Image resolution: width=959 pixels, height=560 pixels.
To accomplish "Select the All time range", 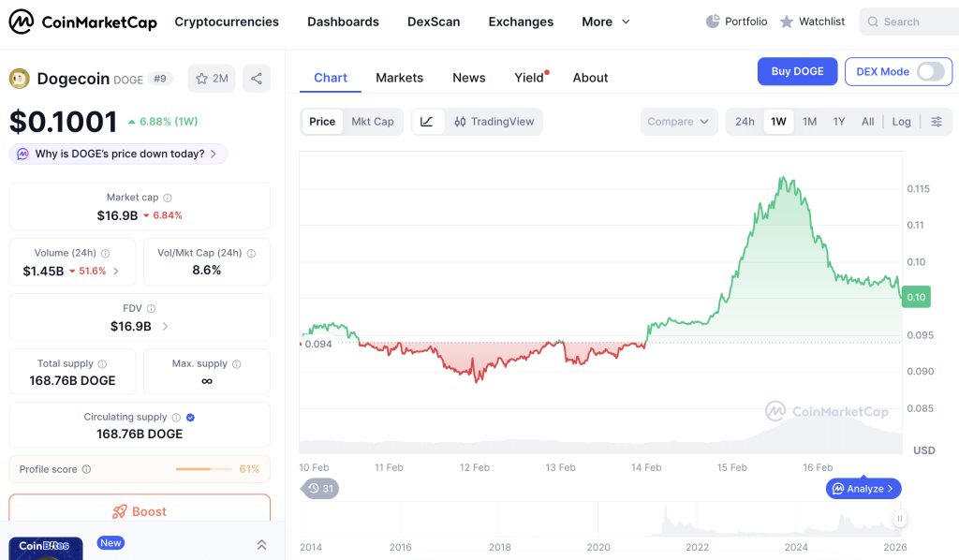I will click(868, 122).
